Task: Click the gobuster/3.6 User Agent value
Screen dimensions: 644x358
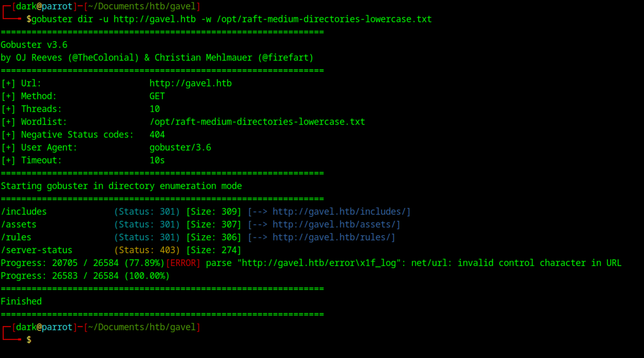Action: click(180, 147)
